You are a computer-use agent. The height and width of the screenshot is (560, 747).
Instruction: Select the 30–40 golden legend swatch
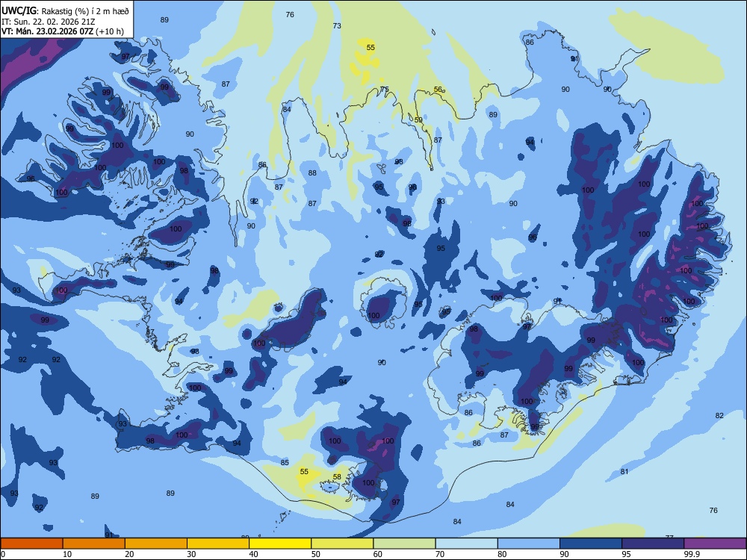tap(218, 544)
